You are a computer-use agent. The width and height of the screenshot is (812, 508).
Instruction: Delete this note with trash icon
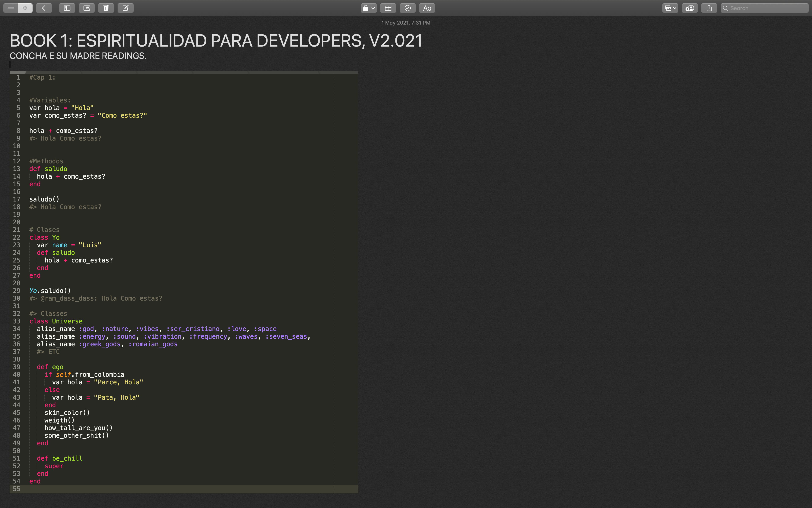click(106, 8)
